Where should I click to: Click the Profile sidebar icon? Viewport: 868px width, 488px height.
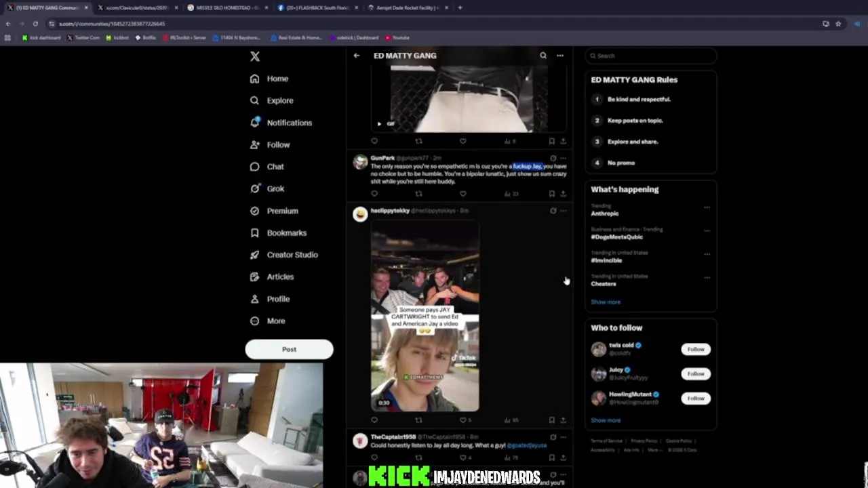254,299
